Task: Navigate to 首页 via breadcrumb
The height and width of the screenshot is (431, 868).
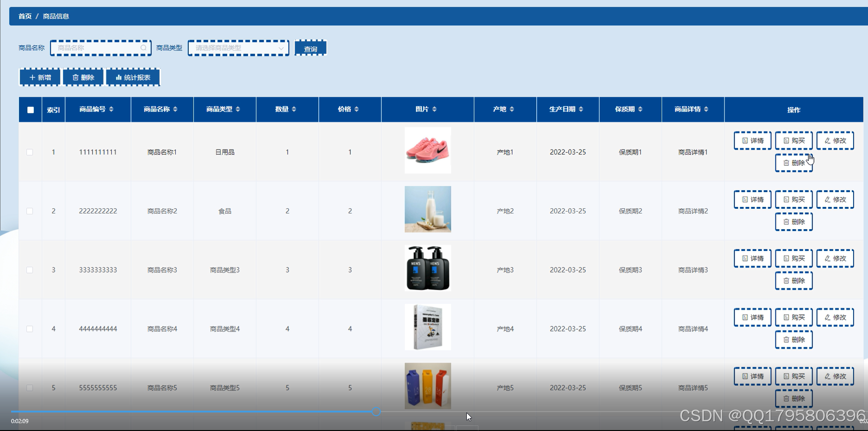Action: click(x=25, y=16)
